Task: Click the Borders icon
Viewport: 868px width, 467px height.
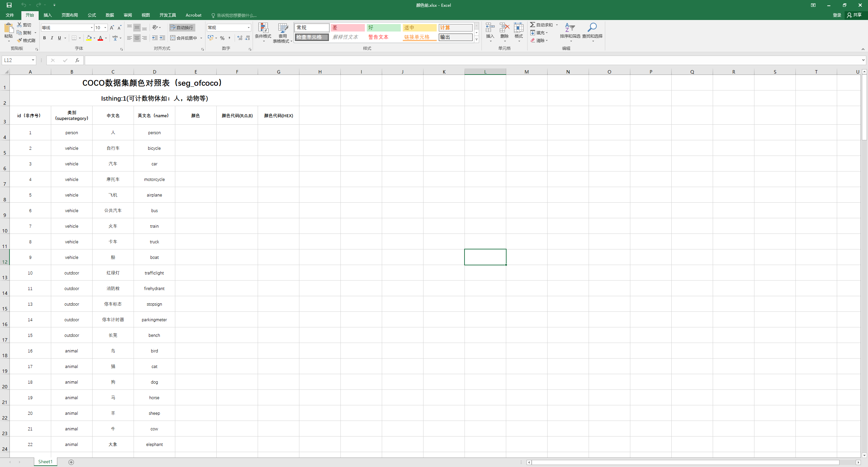Action: (x=74, y=38)
